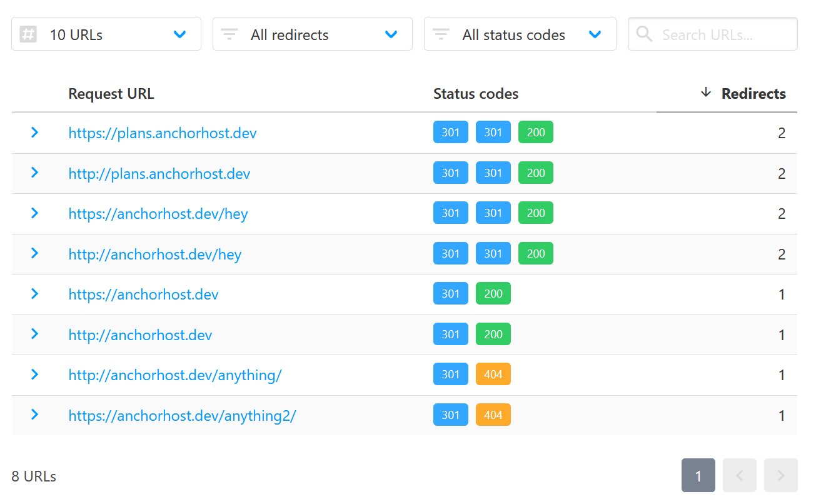This screenshot has height=504, width=816.
Task: Click 301 badge in http://anchorhost.dev row
Action: (451, 334)
